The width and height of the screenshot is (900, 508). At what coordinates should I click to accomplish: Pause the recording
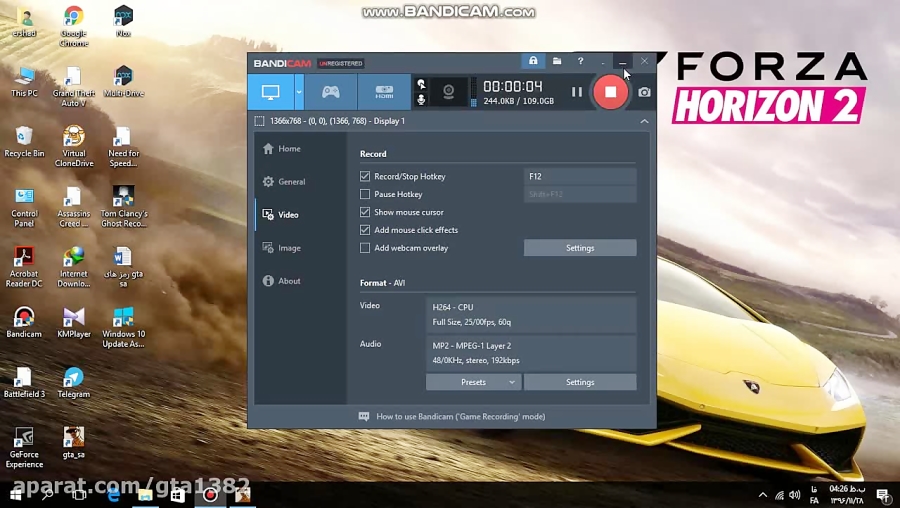tap(577, 92)
